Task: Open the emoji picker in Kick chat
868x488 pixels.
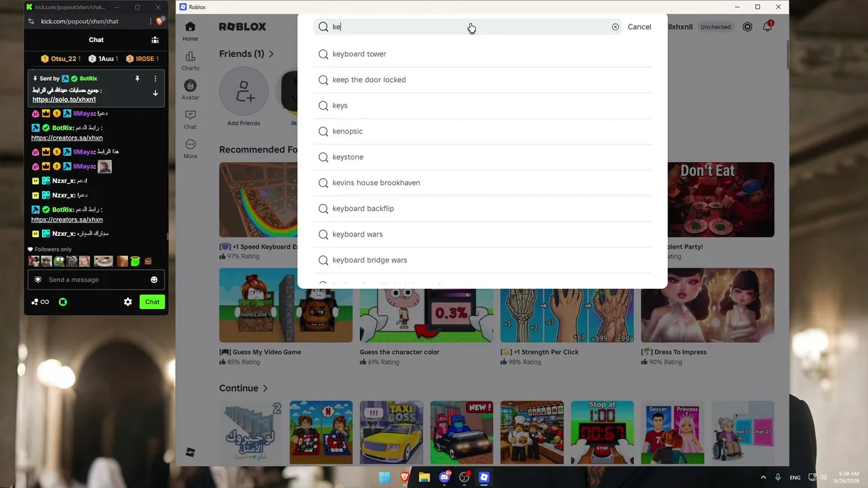Action: point(154,280)
